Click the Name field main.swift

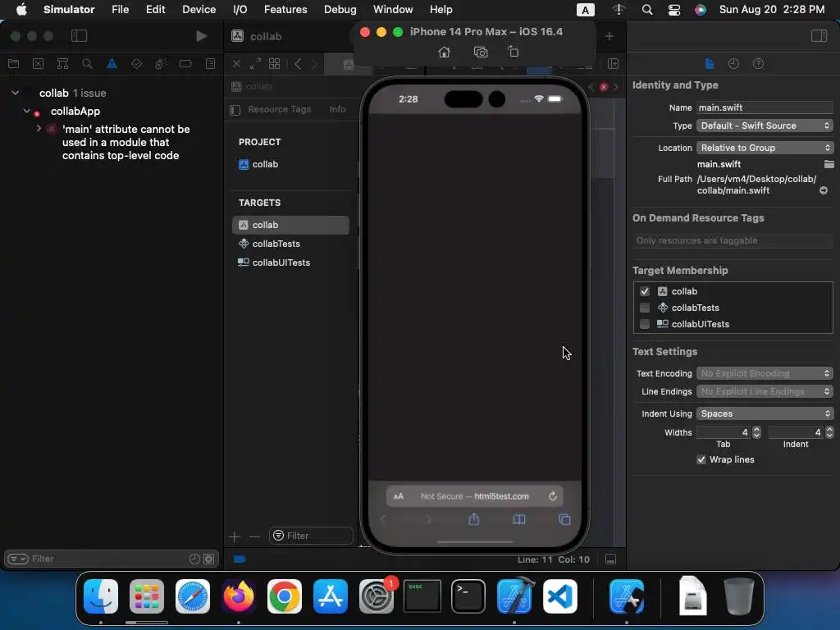coord(765,107)
